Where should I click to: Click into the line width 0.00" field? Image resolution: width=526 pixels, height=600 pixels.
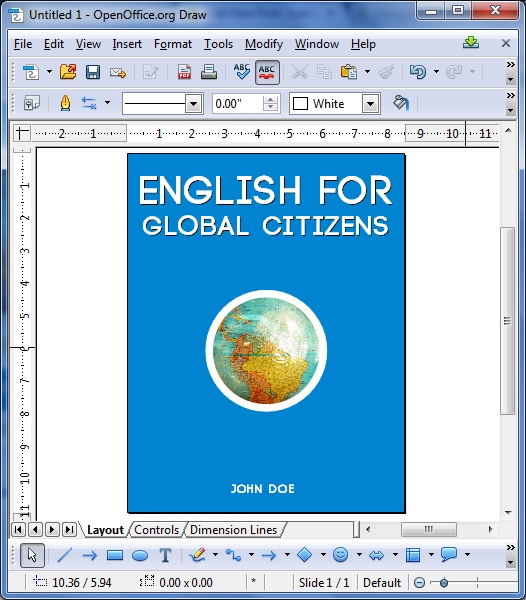click(x=238, y=104)
